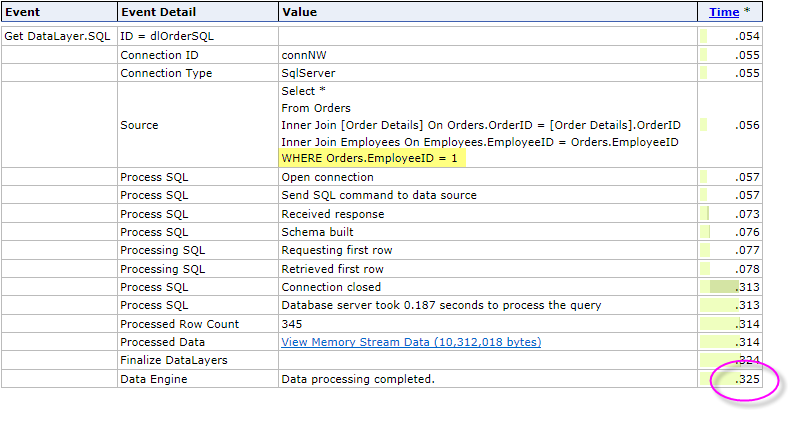Click the Connection closed value cell
This screenshot has height=433, width=790.
331,287
